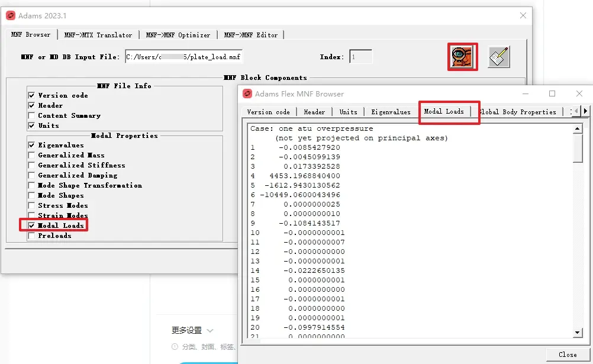
Task: Click the value -1612.9430130562 in row 5
Action: coord(302,185)
